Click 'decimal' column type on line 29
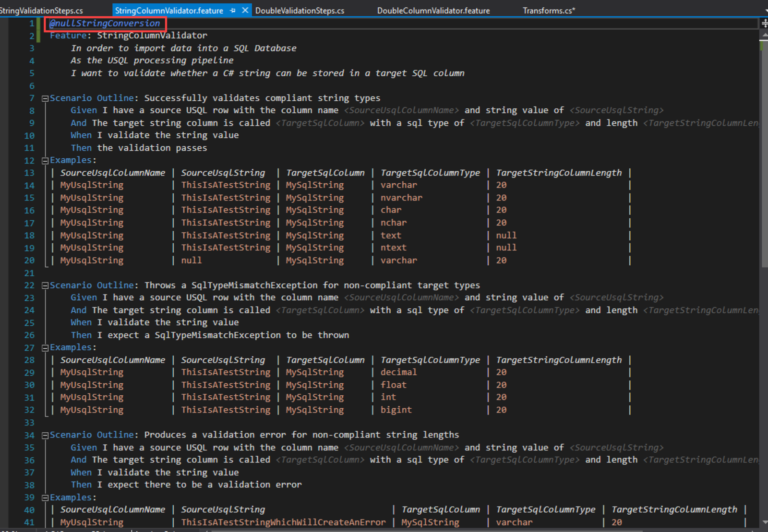768x532 pixels. pyautogui.click(x=399, y=372)
